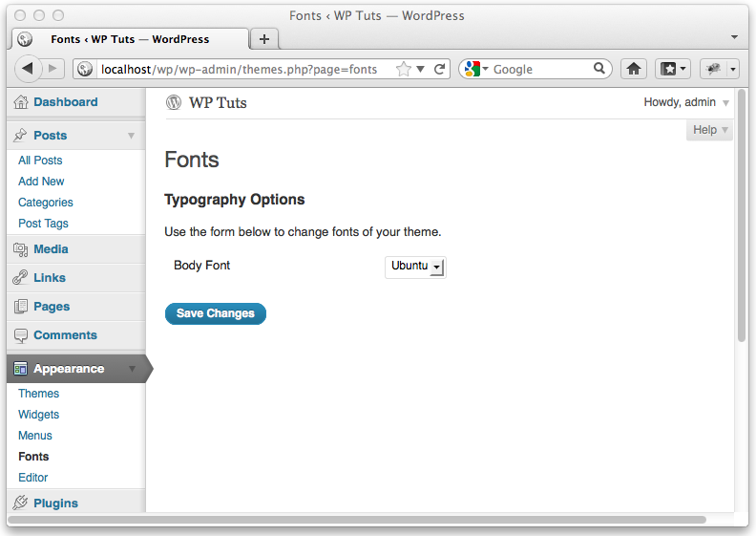Screen dimensions: 756x536
Task: Open the Categories link
Action: (46, 203)
